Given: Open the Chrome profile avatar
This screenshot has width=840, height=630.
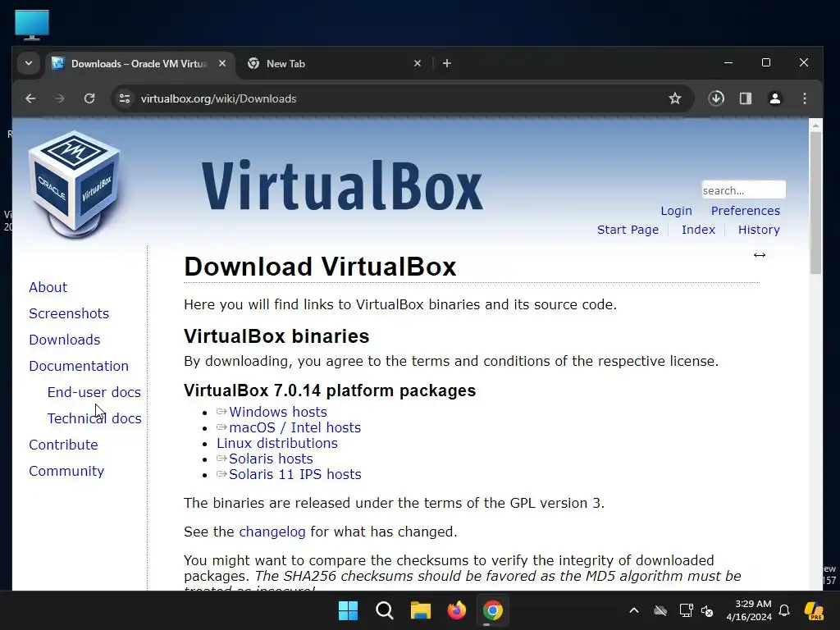Looking at the screenshot, I should click(774, 98).
